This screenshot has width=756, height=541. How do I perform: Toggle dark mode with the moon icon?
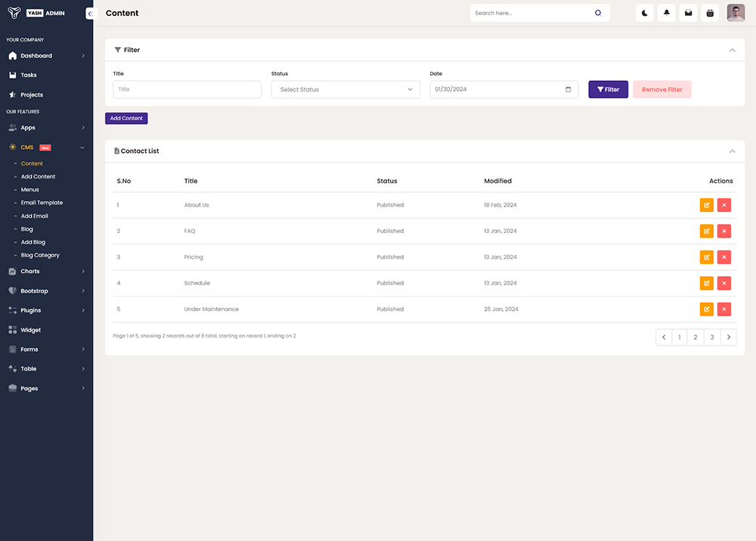tap(645, 13)
